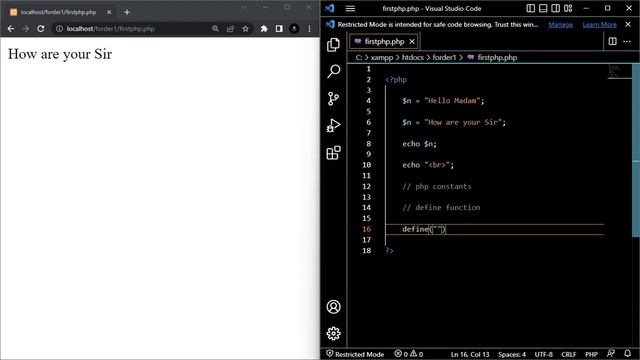Click the echo $n statement
This screenshot has height=360, width=640.
[419, 144]
